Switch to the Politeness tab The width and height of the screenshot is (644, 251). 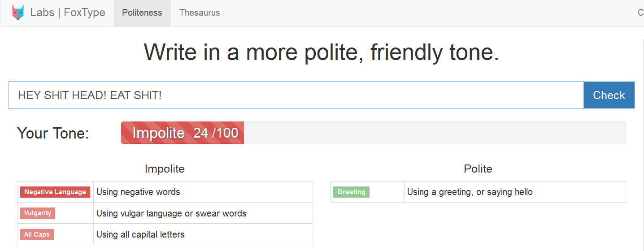(142, 13)
